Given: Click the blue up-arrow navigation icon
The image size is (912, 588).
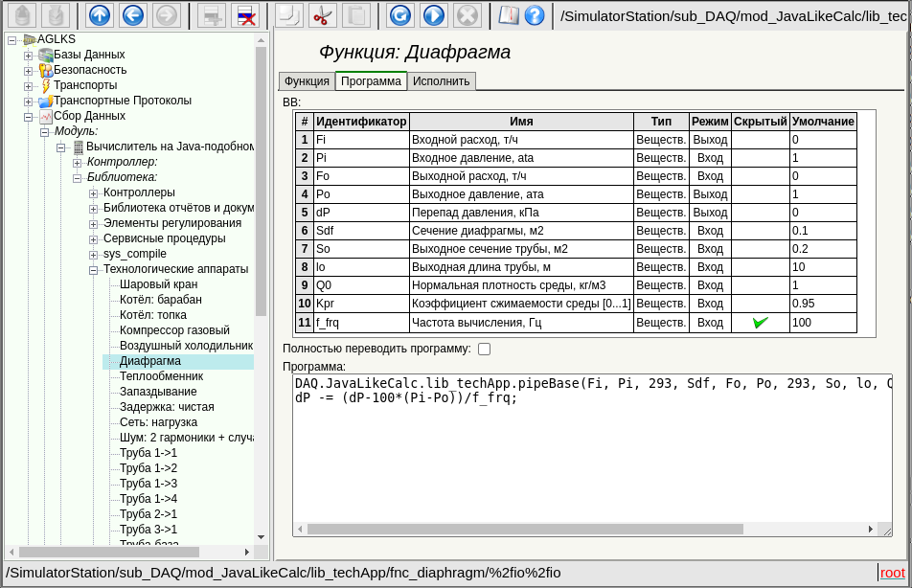Looking at the screenshot, I should point(100,15).
